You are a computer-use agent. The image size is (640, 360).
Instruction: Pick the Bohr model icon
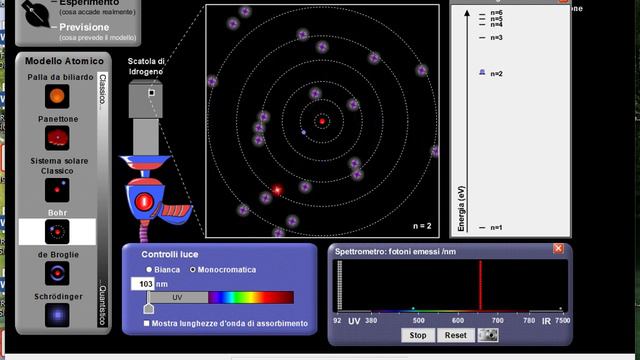[x=57, y=231]
